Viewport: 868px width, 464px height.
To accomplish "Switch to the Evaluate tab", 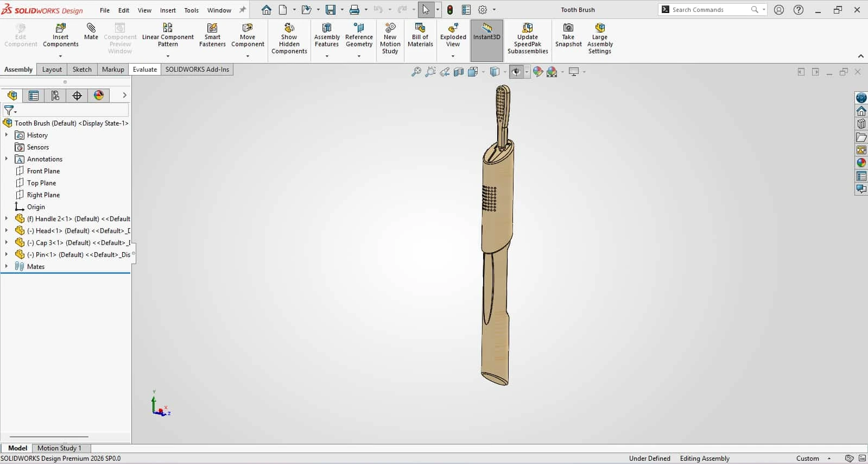I will 145,70.
